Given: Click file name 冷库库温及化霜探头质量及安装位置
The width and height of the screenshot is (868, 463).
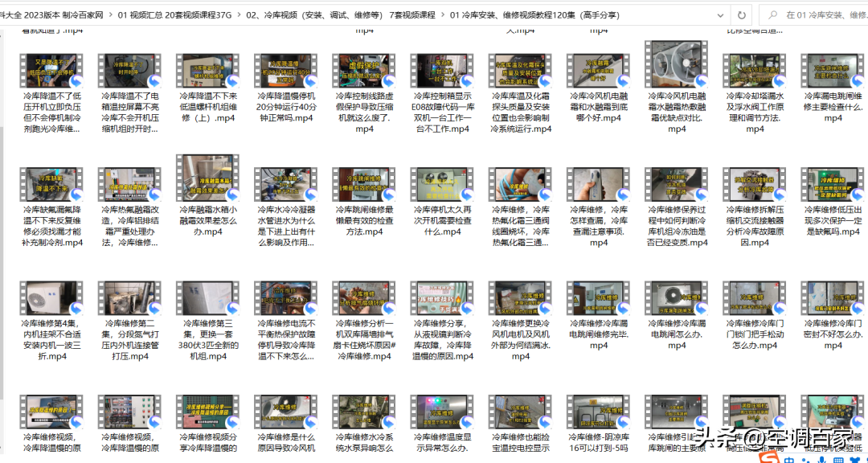Looking at the screenshot, I should [x=520, y=113].
